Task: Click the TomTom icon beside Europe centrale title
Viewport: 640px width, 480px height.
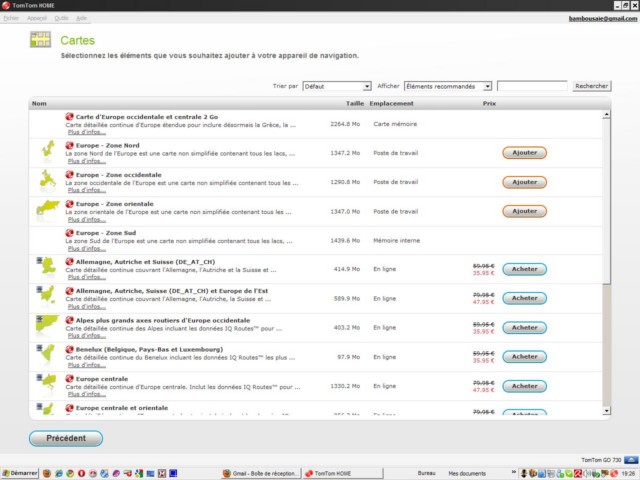Action: [x=69, y=379]
